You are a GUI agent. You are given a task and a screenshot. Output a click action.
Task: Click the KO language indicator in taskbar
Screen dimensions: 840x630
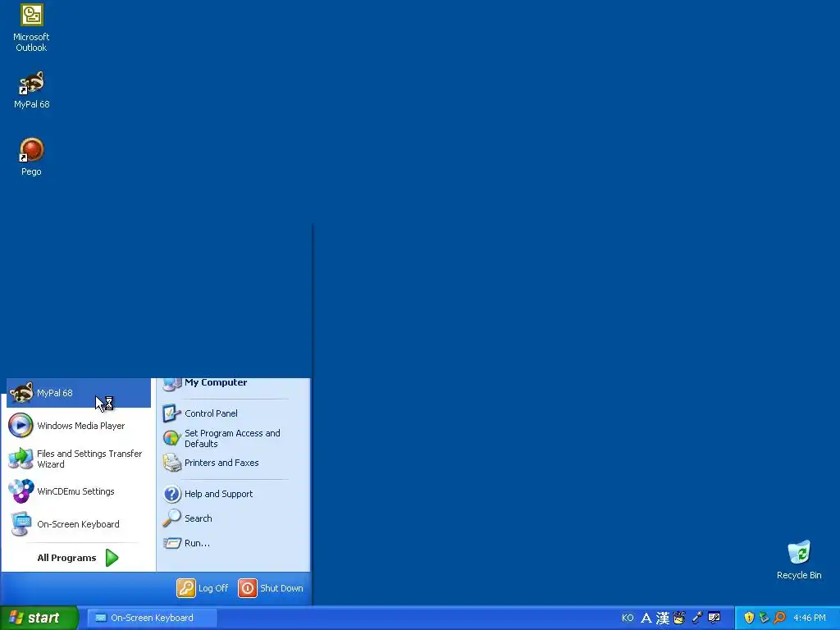tap(628, 618)
